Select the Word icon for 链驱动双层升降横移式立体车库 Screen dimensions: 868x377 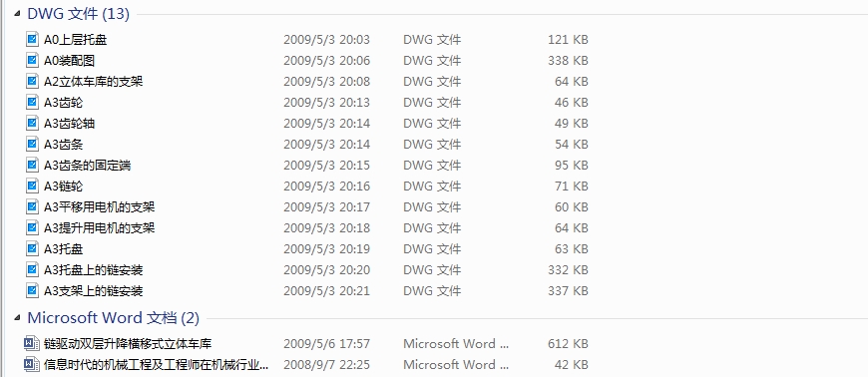(32, 344)
